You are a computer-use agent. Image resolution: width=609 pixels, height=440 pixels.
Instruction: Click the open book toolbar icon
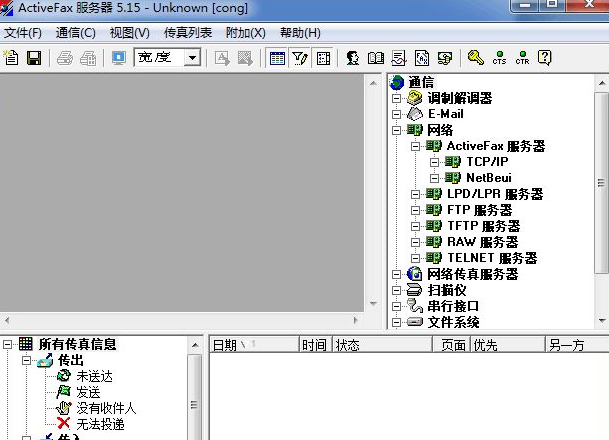pos(376,58)
